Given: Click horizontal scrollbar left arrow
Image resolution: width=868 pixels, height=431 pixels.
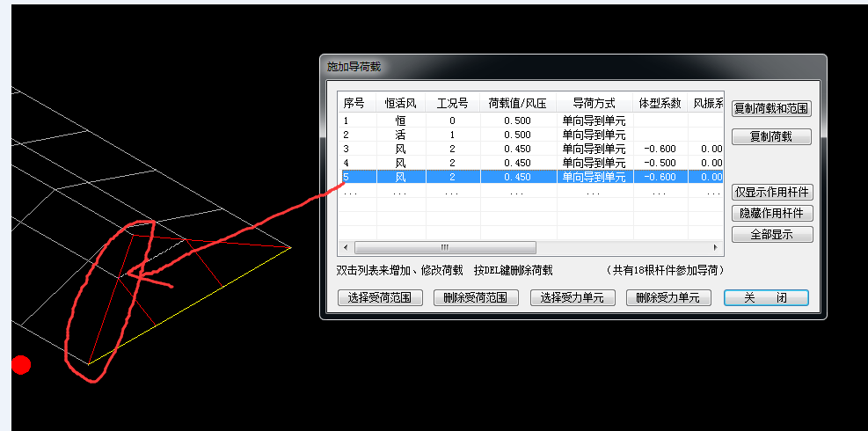Looking at the screenshot, I should point(346,247).
